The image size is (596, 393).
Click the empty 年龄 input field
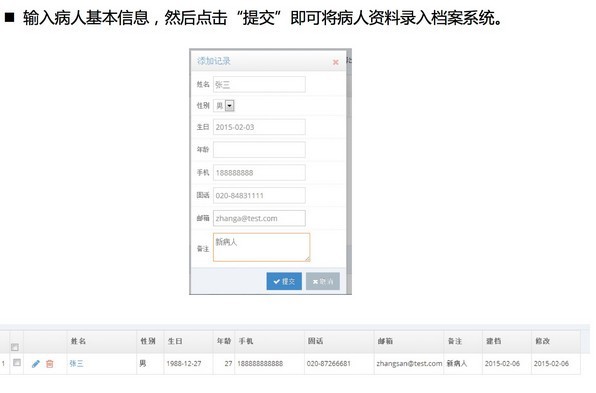pyautogui.click(x=259, y=149)
